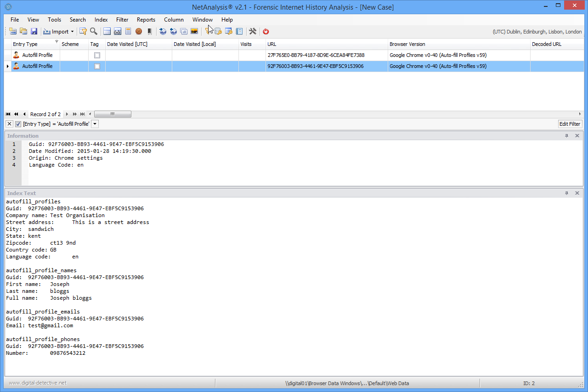
Task: Click the red power exit icon
Action: point(266,31)
